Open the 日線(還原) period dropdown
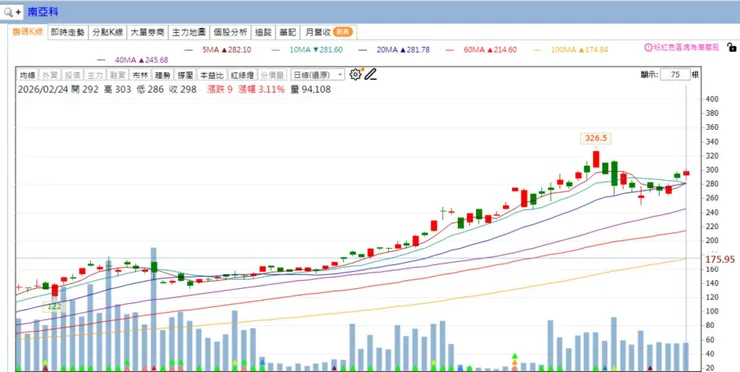 (318, 75)
